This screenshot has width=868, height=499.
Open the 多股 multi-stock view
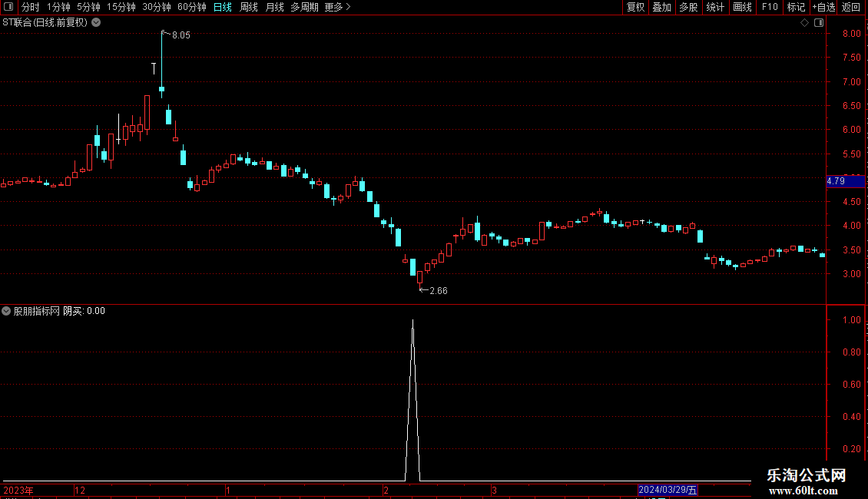pos(689,7)
